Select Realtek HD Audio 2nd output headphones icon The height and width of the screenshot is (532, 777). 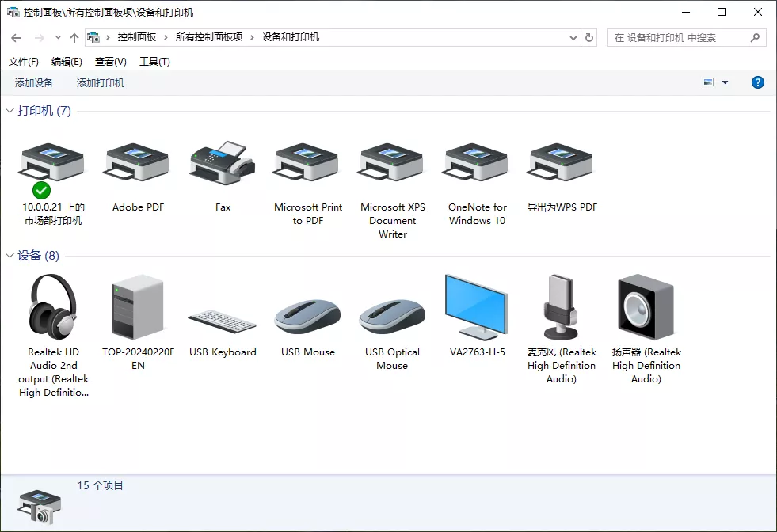53,306
